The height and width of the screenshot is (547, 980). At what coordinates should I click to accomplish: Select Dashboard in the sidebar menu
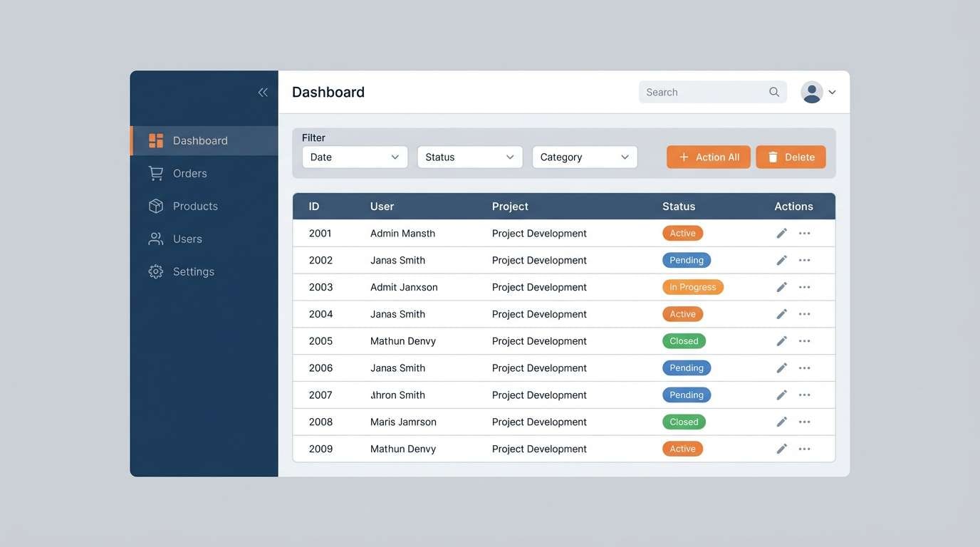(x=200, y=140)
